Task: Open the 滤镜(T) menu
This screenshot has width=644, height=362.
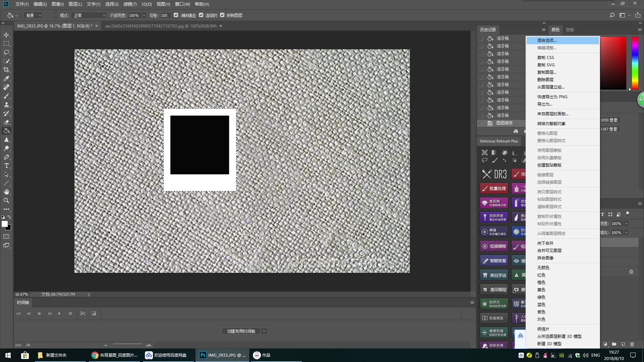Action: coord(130,4)
